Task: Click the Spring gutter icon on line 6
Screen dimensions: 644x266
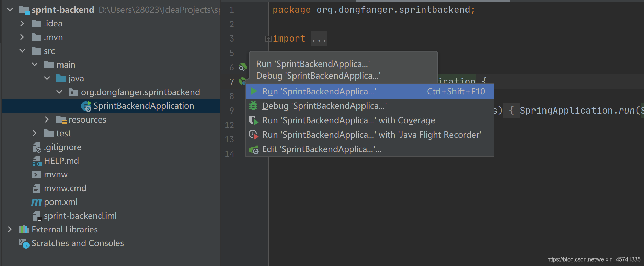Action: [243, 67]
